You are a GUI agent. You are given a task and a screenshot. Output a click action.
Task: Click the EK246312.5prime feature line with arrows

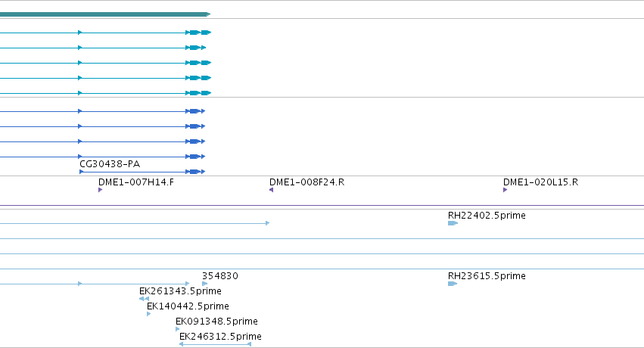[215, 344]
